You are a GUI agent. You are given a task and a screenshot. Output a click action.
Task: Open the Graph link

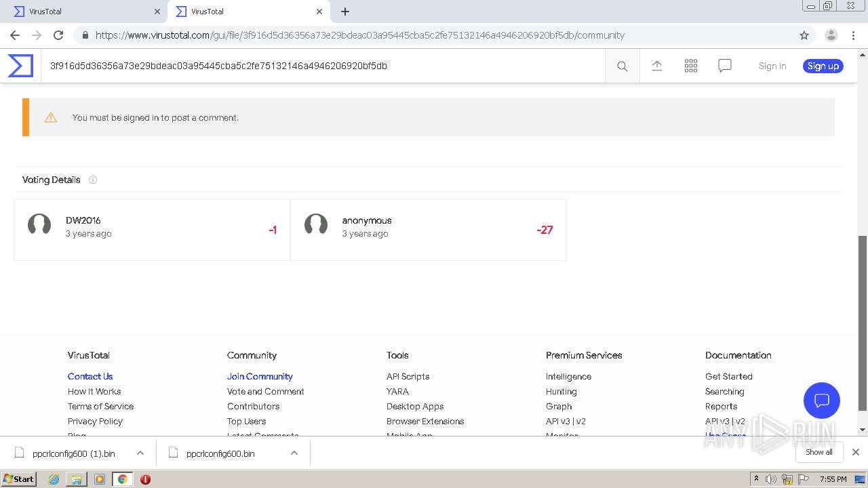559,406
